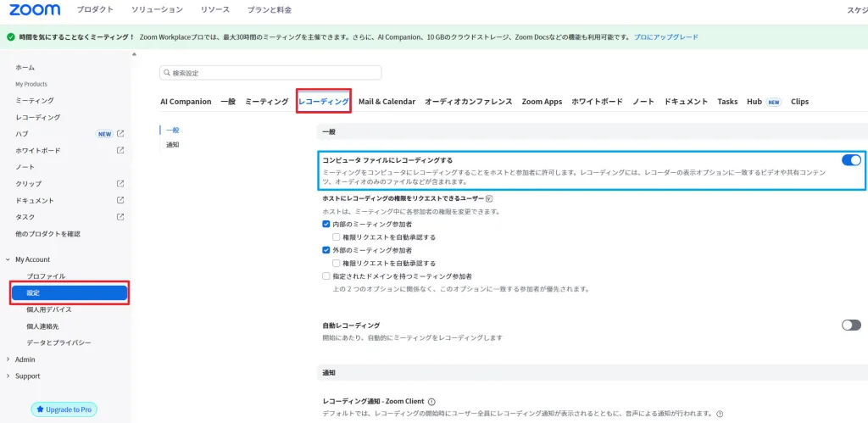This screenshot has height=423, width=868.
Task: Open external link icon beside ドキュメント
Action: click(120, 200)
